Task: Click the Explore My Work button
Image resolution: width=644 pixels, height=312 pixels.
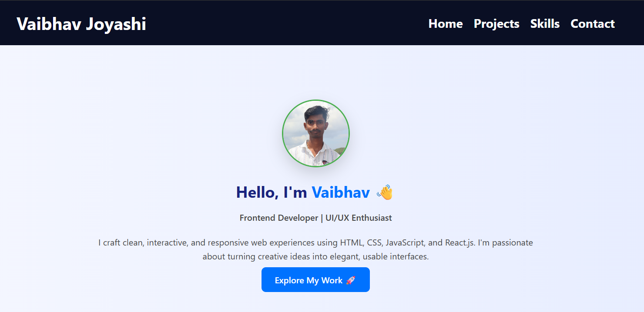Action: pyautogui.click(x=315, y=279)
